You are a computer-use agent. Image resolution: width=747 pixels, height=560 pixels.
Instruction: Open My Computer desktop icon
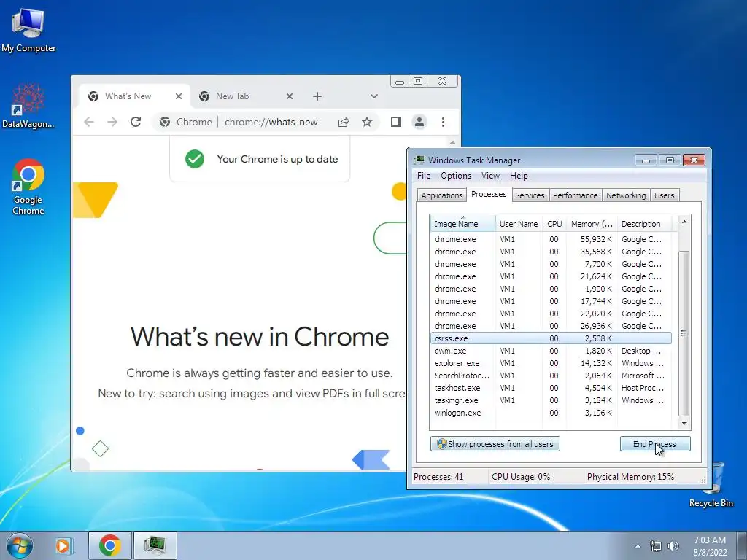(28, 30)
